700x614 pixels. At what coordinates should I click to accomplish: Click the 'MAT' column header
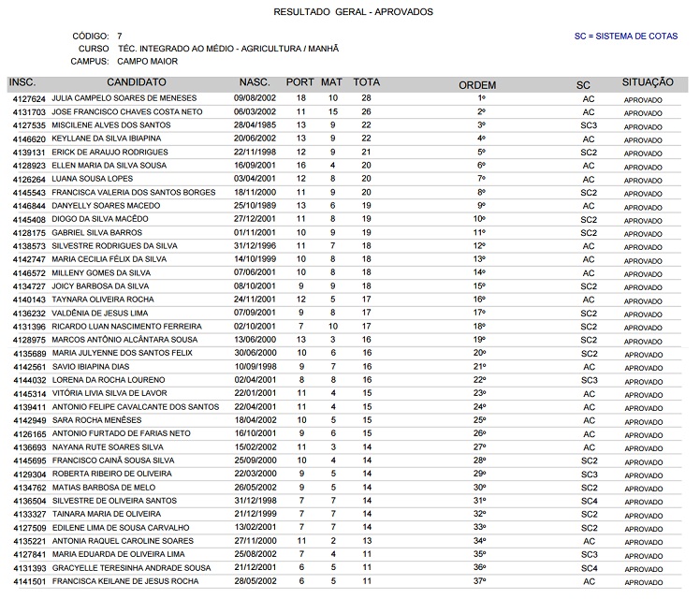click(331, 82)
